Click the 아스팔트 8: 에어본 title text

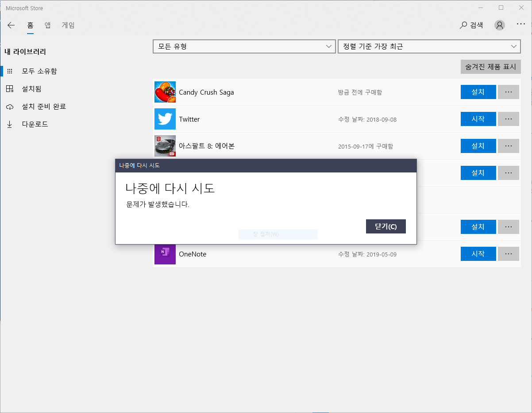coord(207,146)
